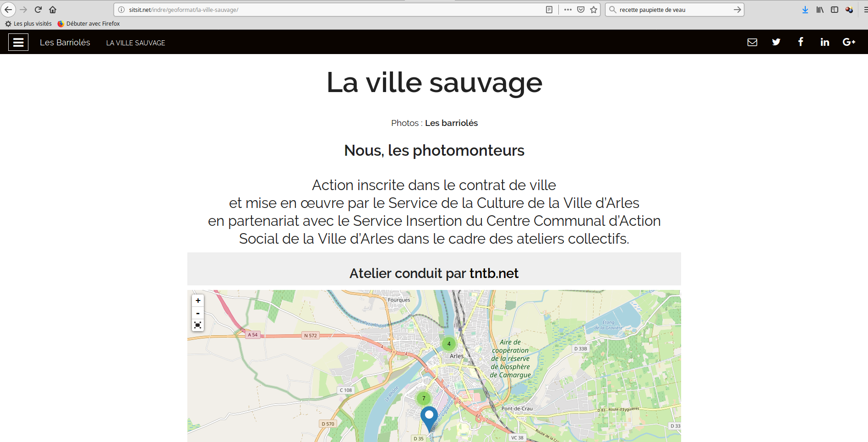
Task: Share the page on Twitter
Action: (x=776, y=42)
